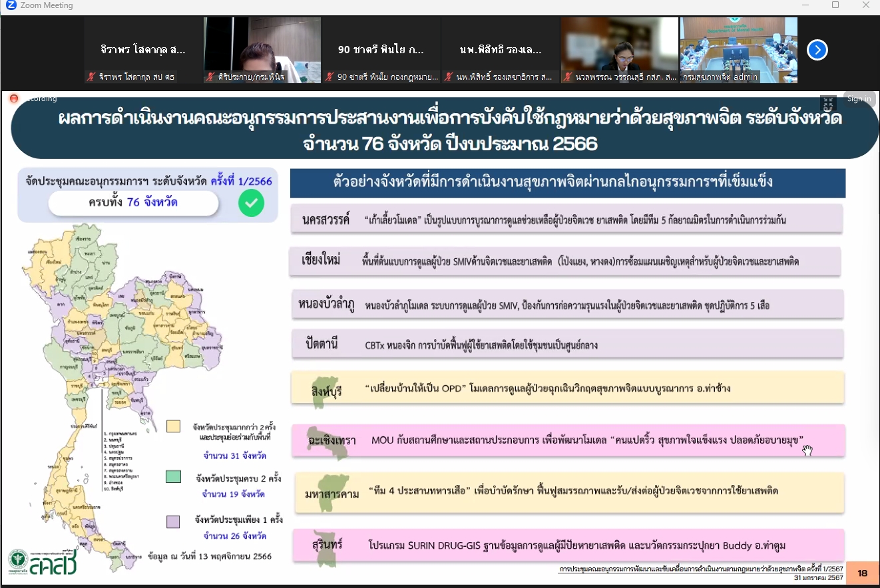Click the purple legend square for 26 จังหวัด
This screenshot has width=880, height=588.
click(174, 521)
